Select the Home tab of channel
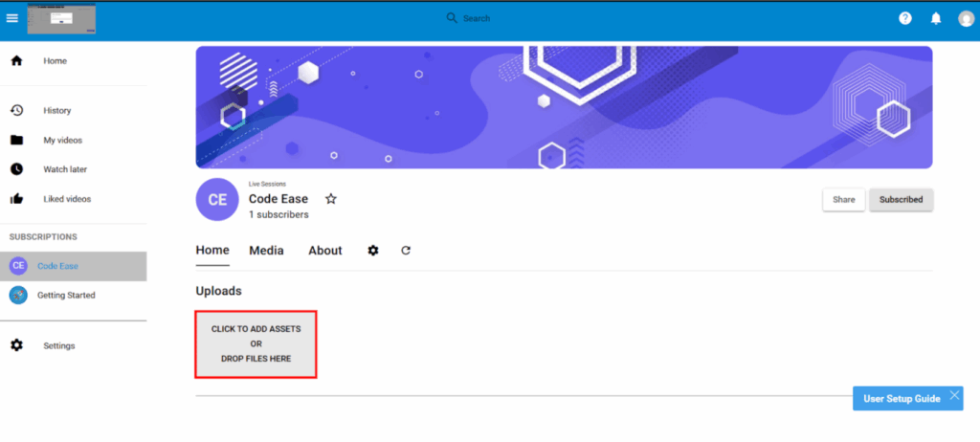Screen dimensions: 980x442 [212, 251]
